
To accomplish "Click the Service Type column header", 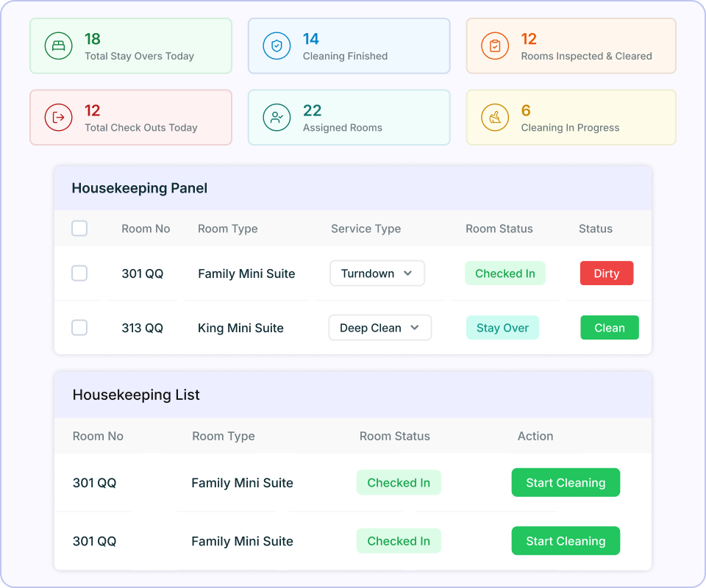I will click(x=366, y=229).
